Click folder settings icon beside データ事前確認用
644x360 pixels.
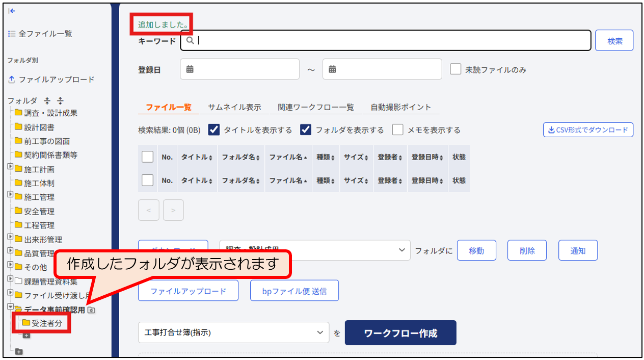point(91,310)
